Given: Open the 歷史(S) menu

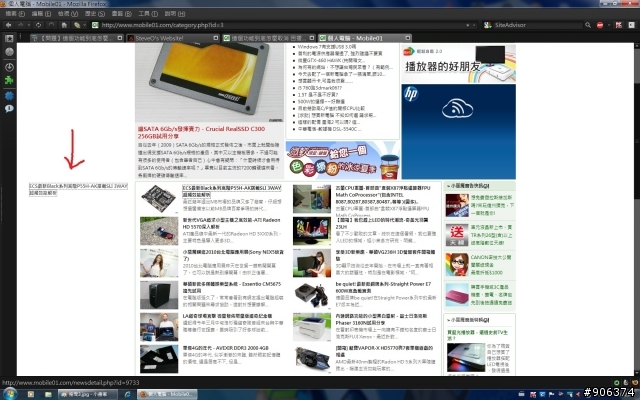Looking at the screenshot, I should [95, 13].
